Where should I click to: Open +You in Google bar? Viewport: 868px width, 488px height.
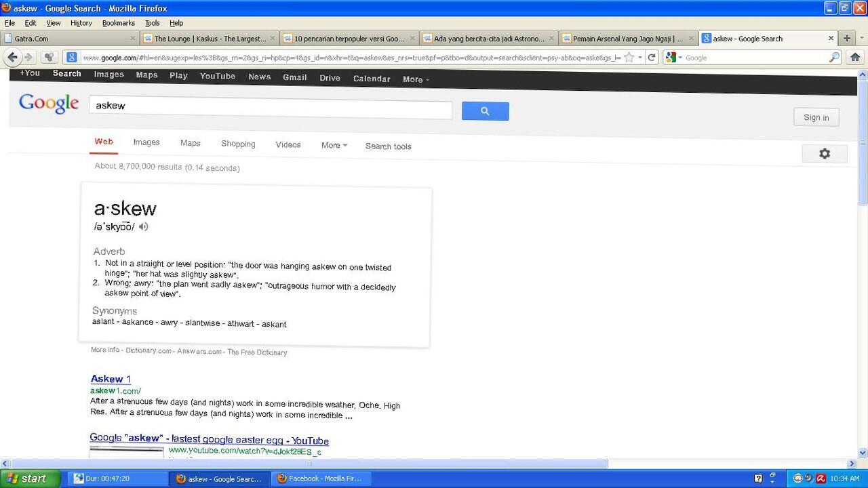pyautogui.click(x=30, y=73)
